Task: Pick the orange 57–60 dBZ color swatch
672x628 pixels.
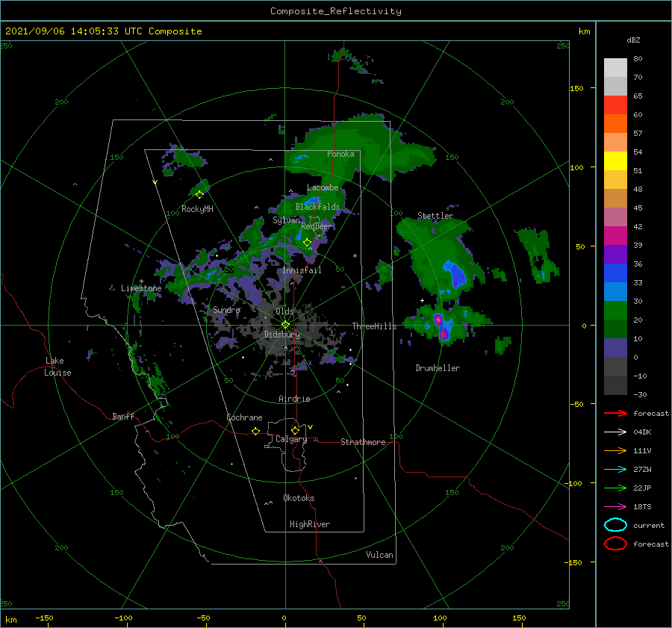Action: coord(615,123)
